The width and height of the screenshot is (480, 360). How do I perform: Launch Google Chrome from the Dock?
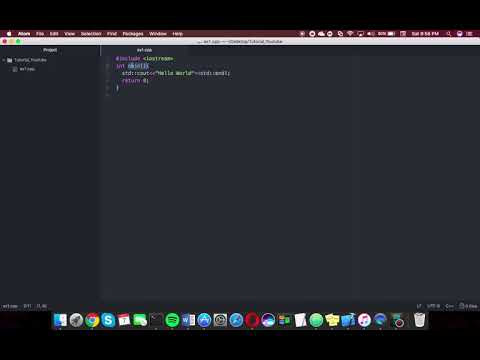click(x=92, y=320)
